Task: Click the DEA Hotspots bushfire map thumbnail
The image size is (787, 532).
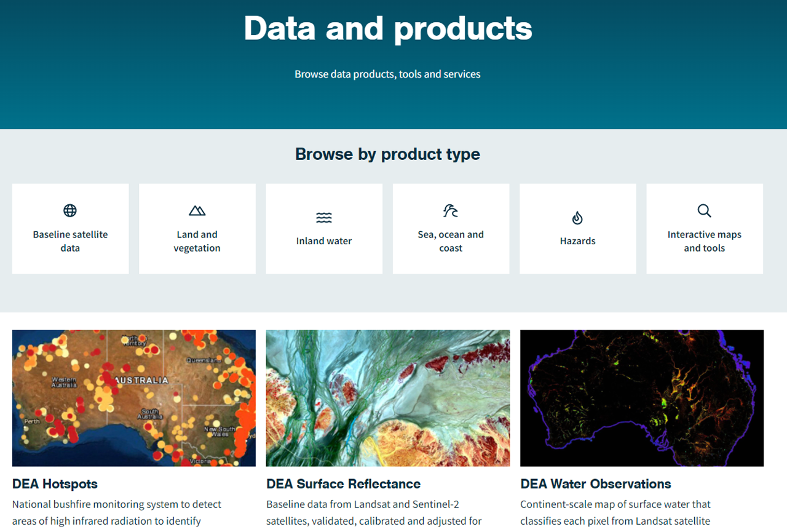Action: coord(133,398)
